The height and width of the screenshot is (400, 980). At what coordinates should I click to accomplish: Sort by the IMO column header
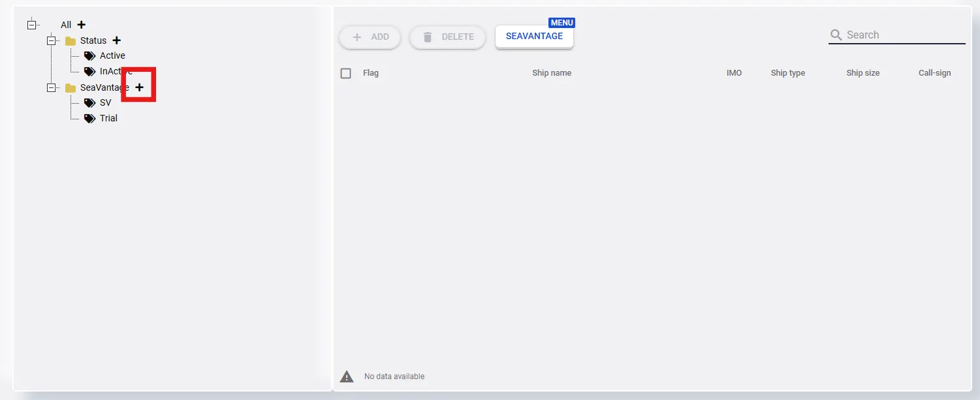(735, 73)
